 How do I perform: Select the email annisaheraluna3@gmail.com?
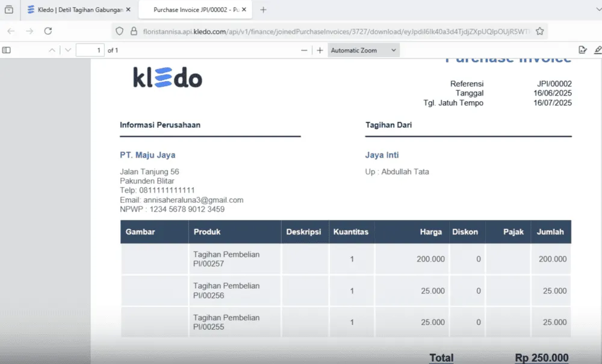click(193, 200)
